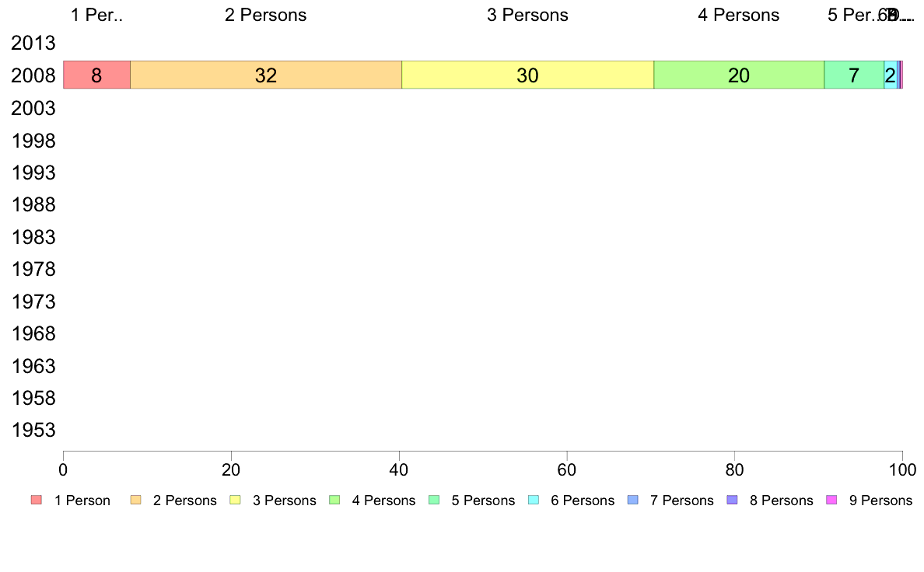Click the red 1 Person legend swatch
Viewport: 924px width, 572px height.
(37, 500)
